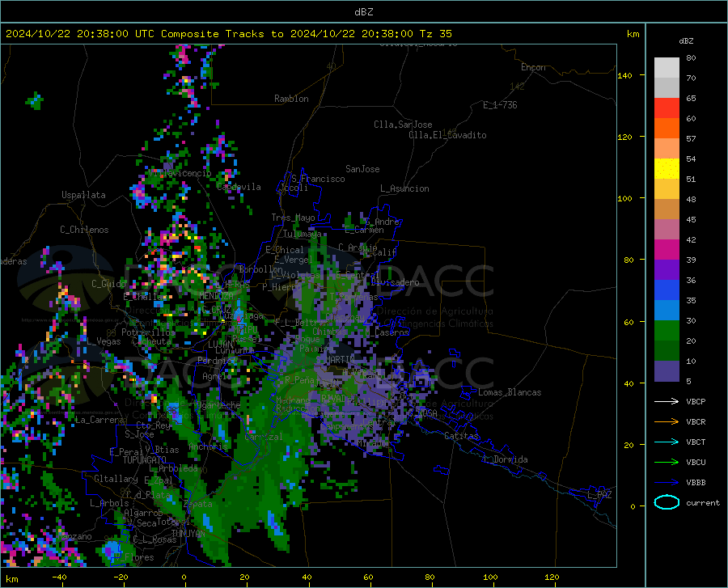This screenshot has height=588, width=728.
Task: Click the white 80 dBZ color swatch
Action: pyautogui.click(x=667, y=68)
